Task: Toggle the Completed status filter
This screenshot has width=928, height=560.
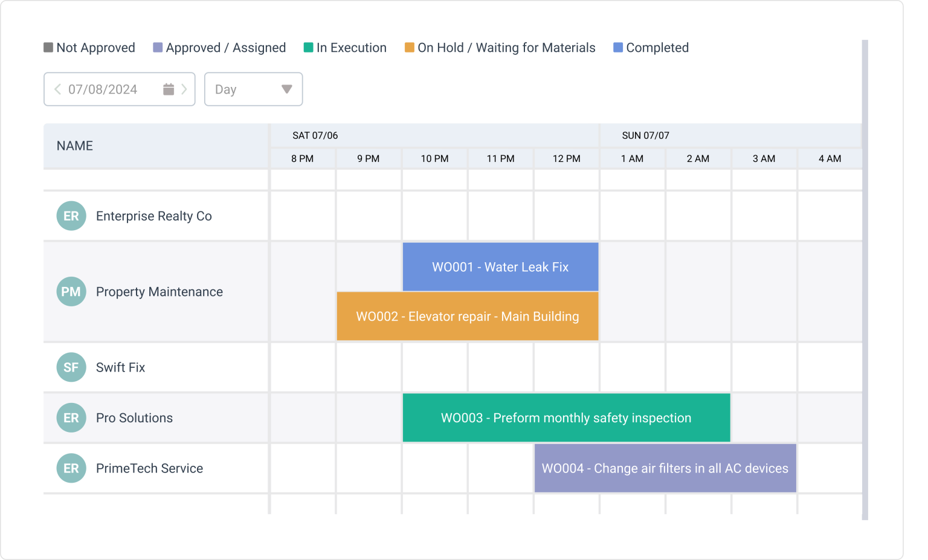Action: click(617, 47)
